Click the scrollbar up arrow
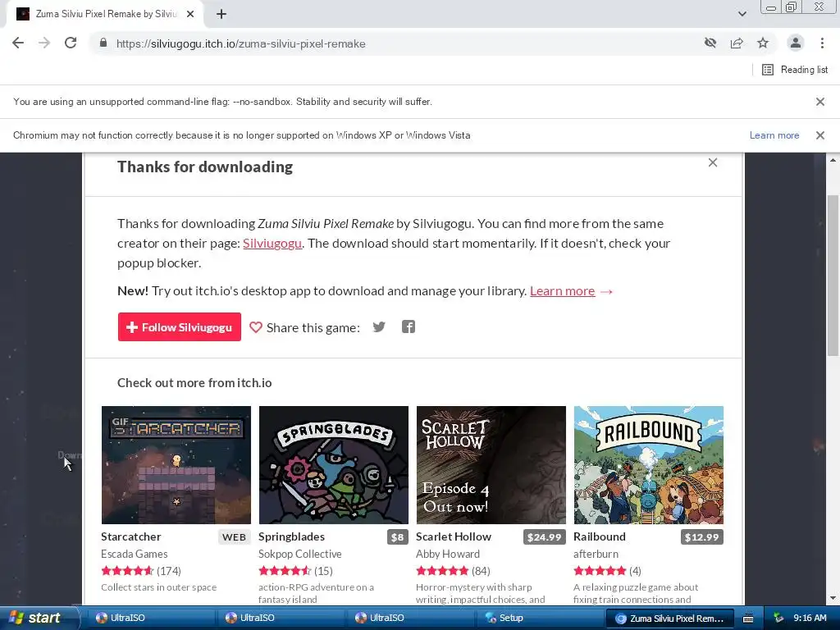This screenshot has height=630, width=840. click(833, 160)
